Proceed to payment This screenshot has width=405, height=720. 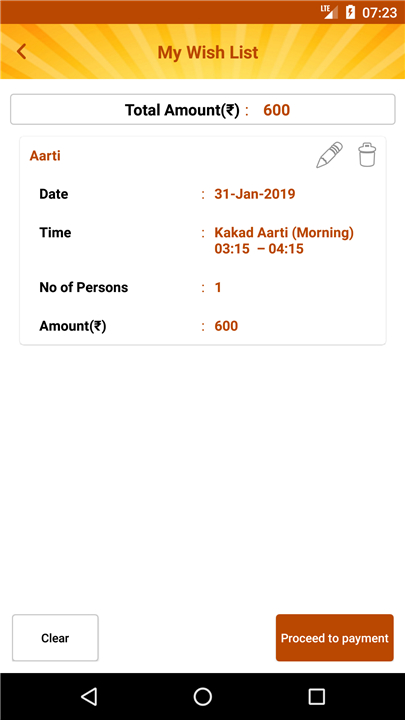point(335,638)
